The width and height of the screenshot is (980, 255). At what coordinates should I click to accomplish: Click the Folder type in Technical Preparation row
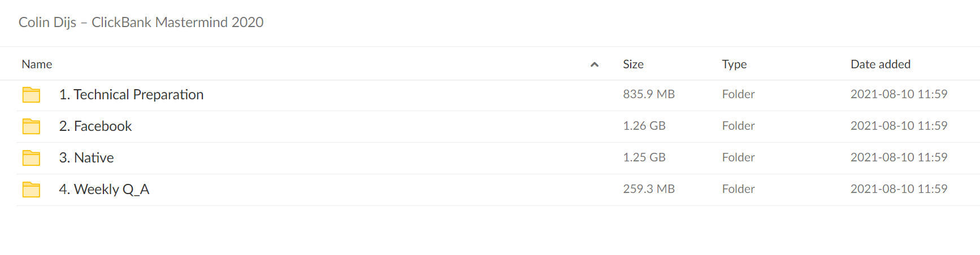(738, 94)
